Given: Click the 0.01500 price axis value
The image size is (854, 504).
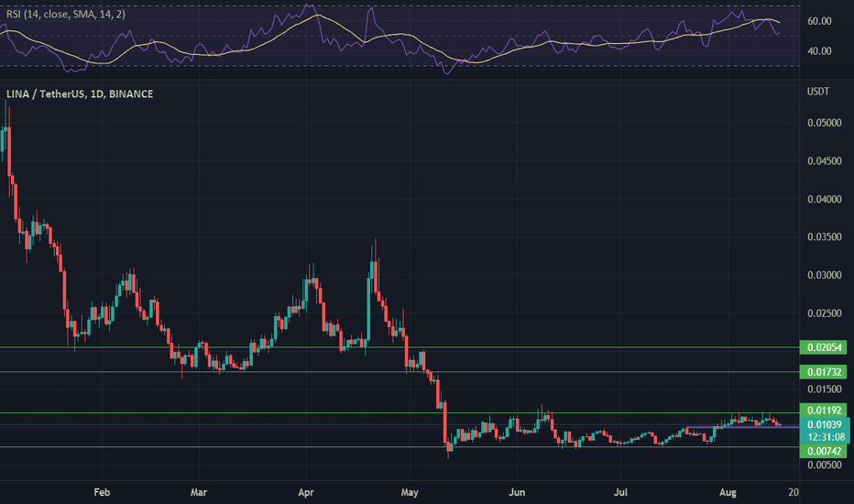Looking at the screenshot, I should (x=824, y=389).
